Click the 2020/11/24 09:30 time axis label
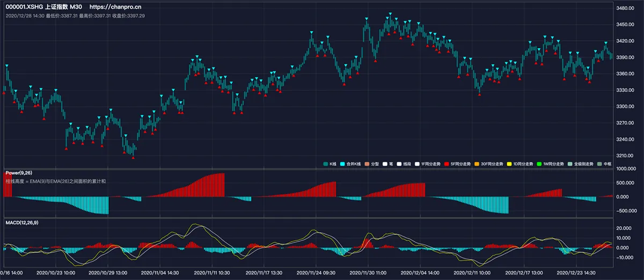 pyautogui.click(x=316, y=272)
